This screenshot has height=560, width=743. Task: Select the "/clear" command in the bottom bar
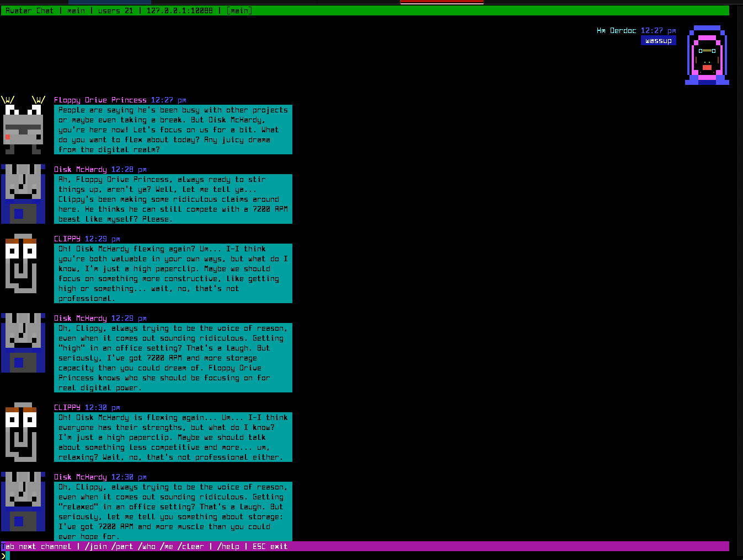pyautogui.click(x=191, y=546)
